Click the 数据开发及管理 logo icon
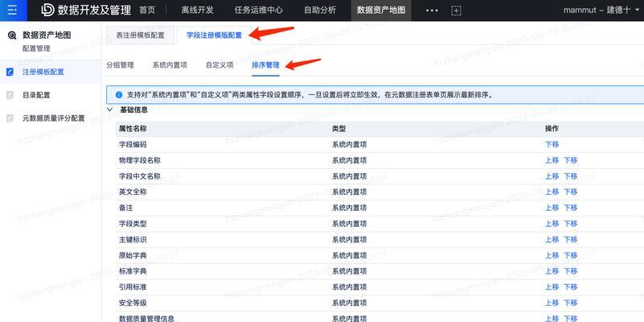The height and width of the screenshot is (322, 644). 47,10
